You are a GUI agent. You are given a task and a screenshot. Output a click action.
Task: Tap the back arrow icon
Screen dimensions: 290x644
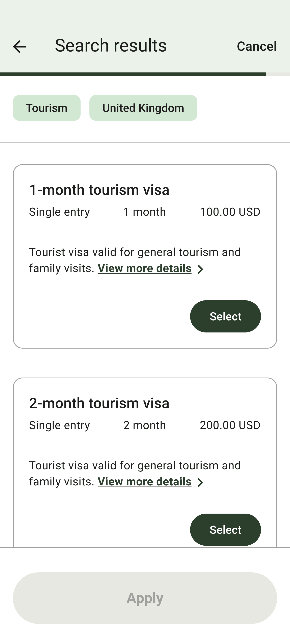click(19, 47)
